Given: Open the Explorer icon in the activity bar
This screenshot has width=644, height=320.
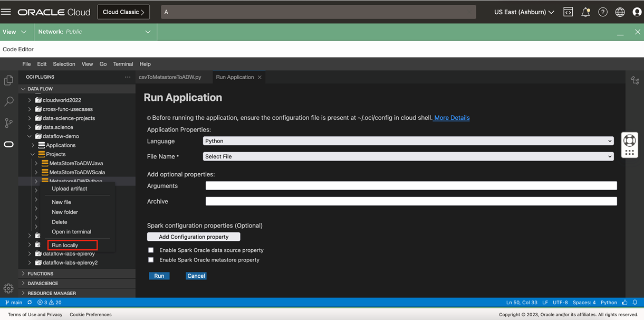Looking at the screenshot, I should 8,80.
